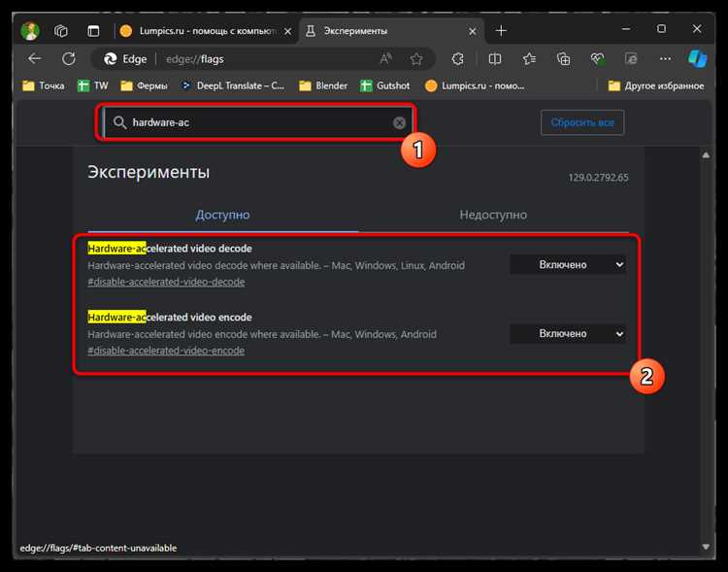The image size is (728, 572).
Task: Clear the flags search field
Action: pos(399,122)
